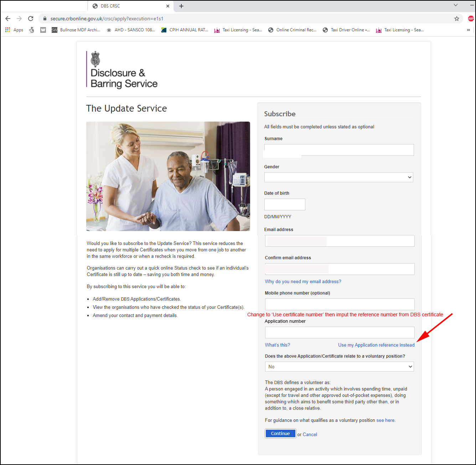476x465 pixels.
Task: Focus the Date of birth input box
Action: (285, 204)
